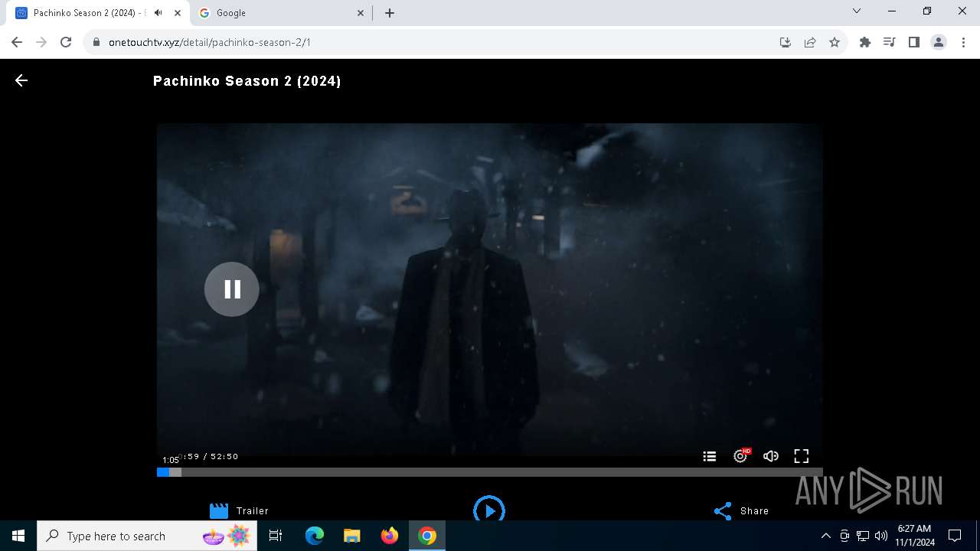
Task: Close the Pachinko Season 2 tab
Action: coord(178,13)
